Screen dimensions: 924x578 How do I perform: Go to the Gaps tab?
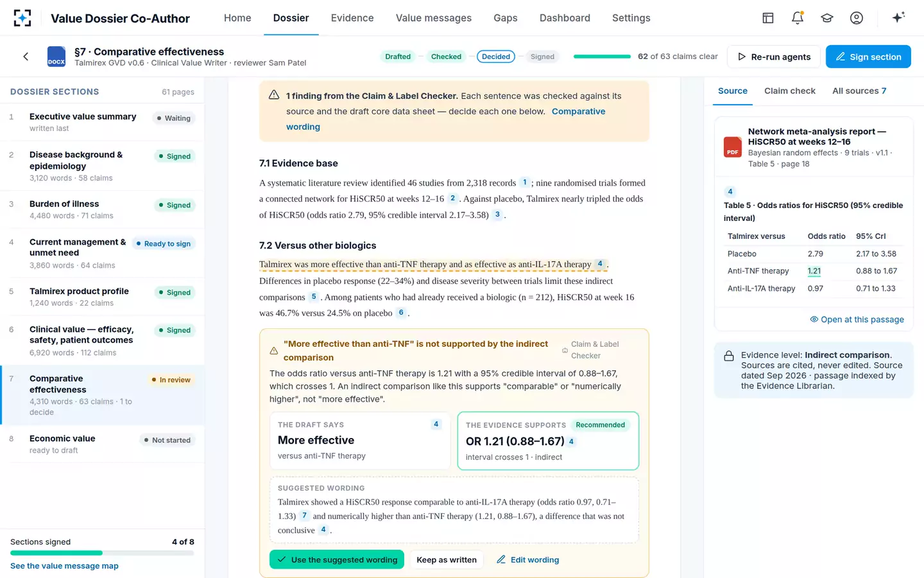pyautogui.click(x=506, y=18)
